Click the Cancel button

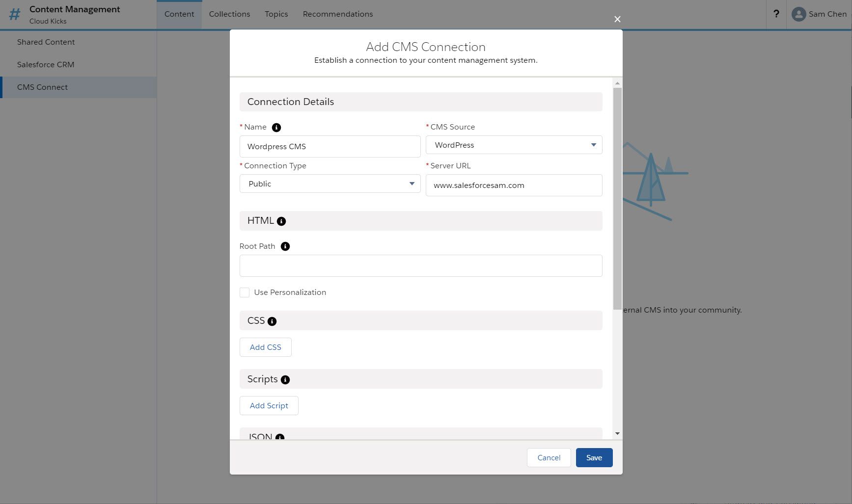(549, 458)
